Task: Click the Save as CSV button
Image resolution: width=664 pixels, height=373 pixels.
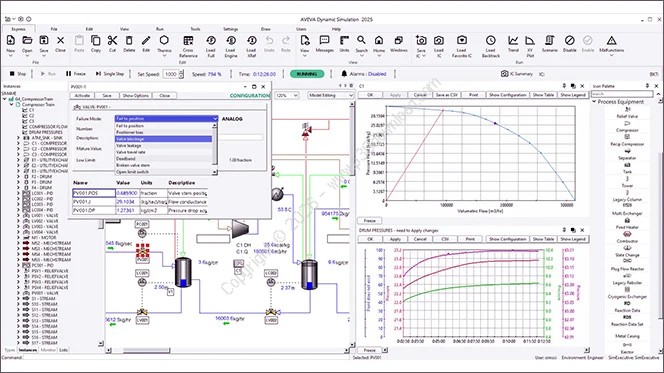Action: [446, 95]
